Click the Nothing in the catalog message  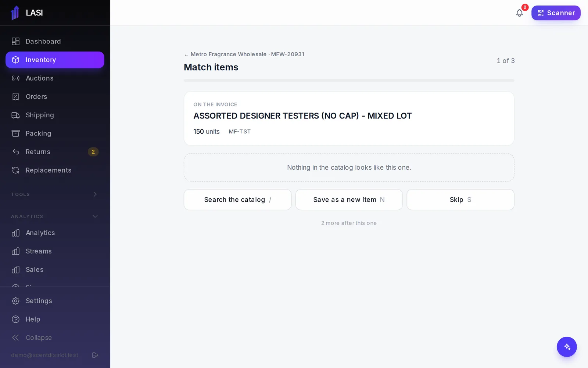coord(349,167)
